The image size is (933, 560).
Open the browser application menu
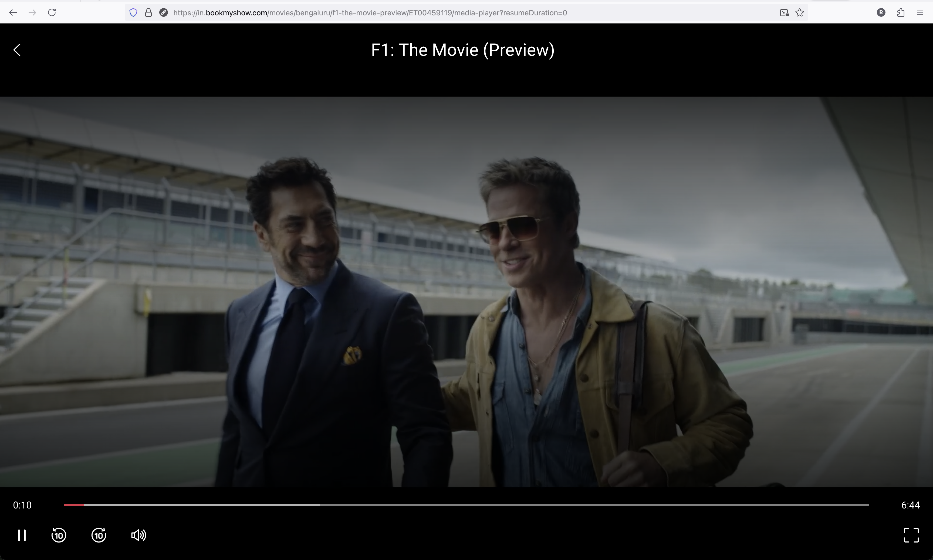tap(920, 12)
